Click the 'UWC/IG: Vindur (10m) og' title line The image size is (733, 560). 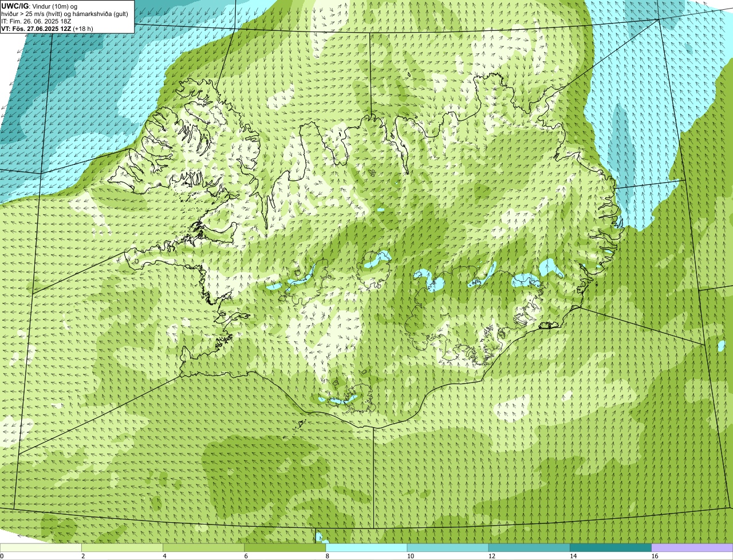tap(39, 6)
